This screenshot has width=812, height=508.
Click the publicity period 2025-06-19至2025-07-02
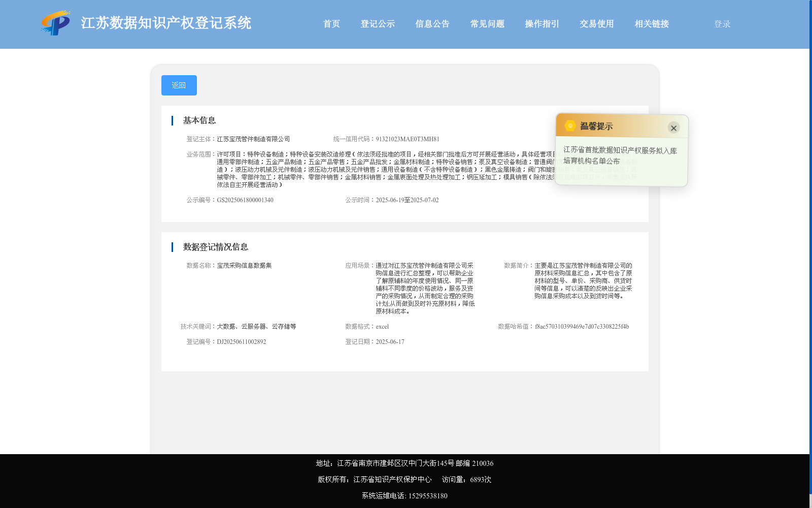click(x=407, y=200)
